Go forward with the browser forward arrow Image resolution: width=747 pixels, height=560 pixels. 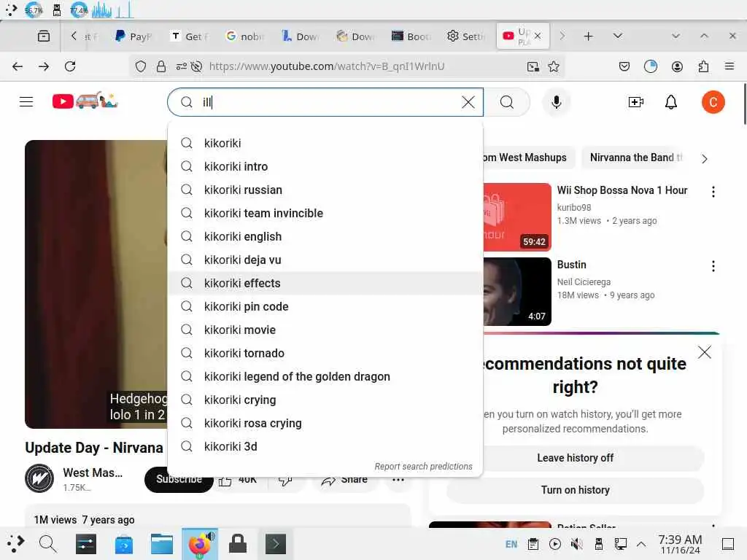tap(44, 66)
